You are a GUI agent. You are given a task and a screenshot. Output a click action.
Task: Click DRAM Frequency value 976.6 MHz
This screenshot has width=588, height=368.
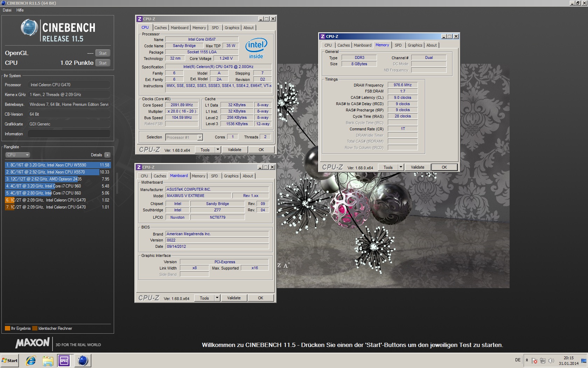(x=402, y=85)
